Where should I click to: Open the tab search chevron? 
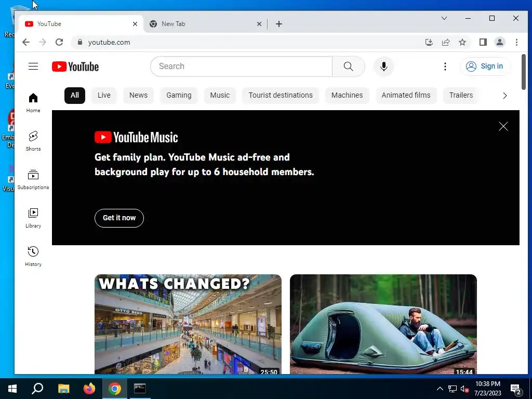point(444,18)
